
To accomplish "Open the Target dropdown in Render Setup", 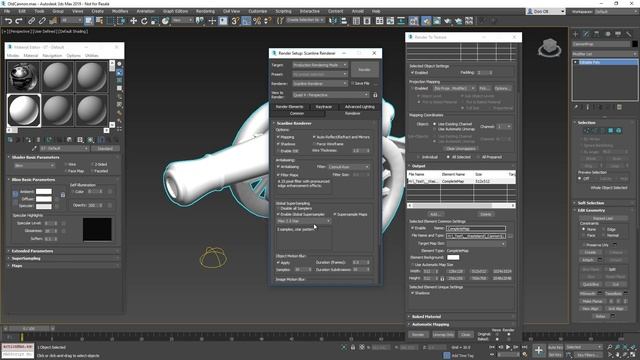I will tap(320, 65).
